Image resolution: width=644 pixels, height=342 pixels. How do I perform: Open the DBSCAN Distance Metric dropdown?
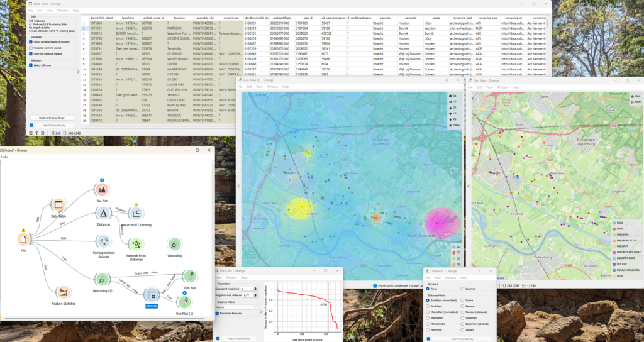coord(236,307)
